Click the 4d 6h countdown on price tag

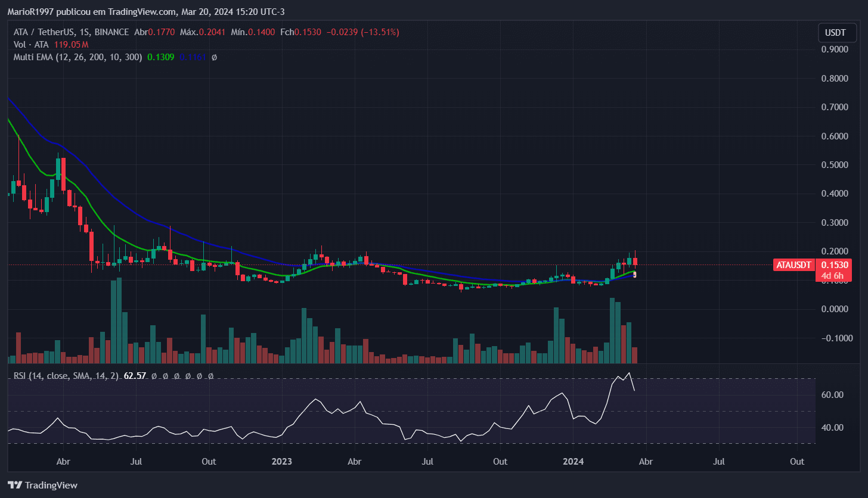pos(832,276)
